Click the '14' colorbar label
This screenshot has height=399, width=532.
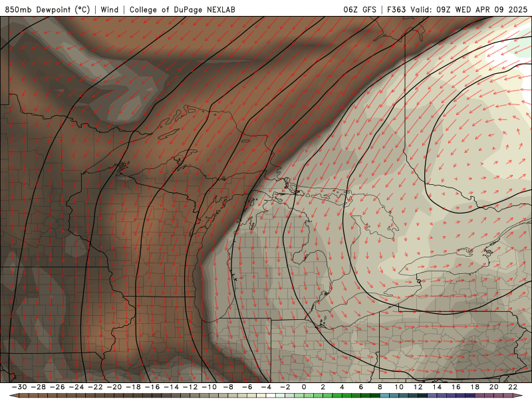pos(437,387)
